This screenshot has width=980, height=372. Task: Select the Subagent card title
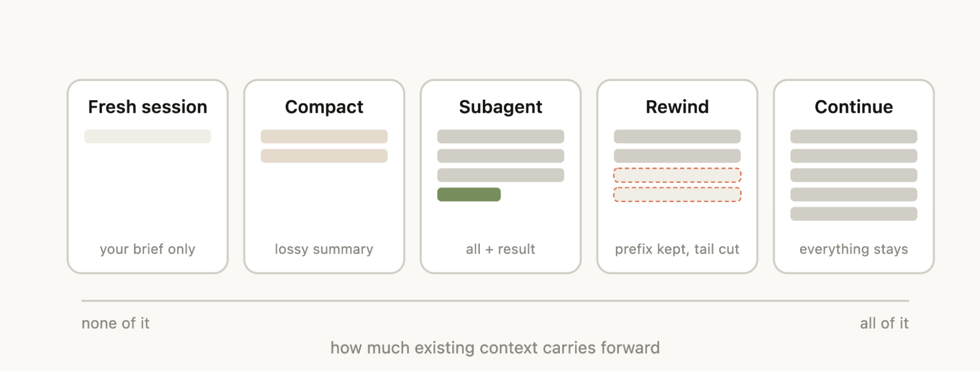point(501,107)
